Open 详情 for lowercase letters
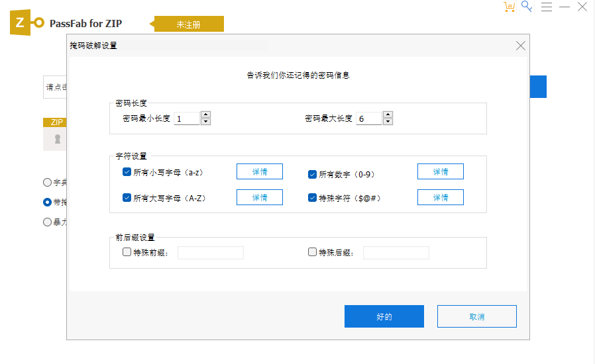The height and width of the screenshot is (364, 595). [x=260, y=171]
